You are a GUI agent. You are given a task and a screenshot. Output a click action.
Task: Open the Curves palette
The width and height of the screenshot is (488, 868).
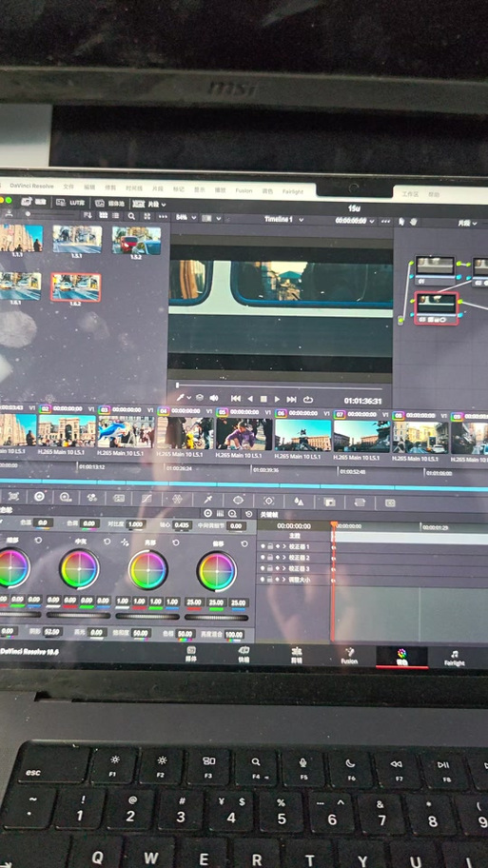point(146,499)
